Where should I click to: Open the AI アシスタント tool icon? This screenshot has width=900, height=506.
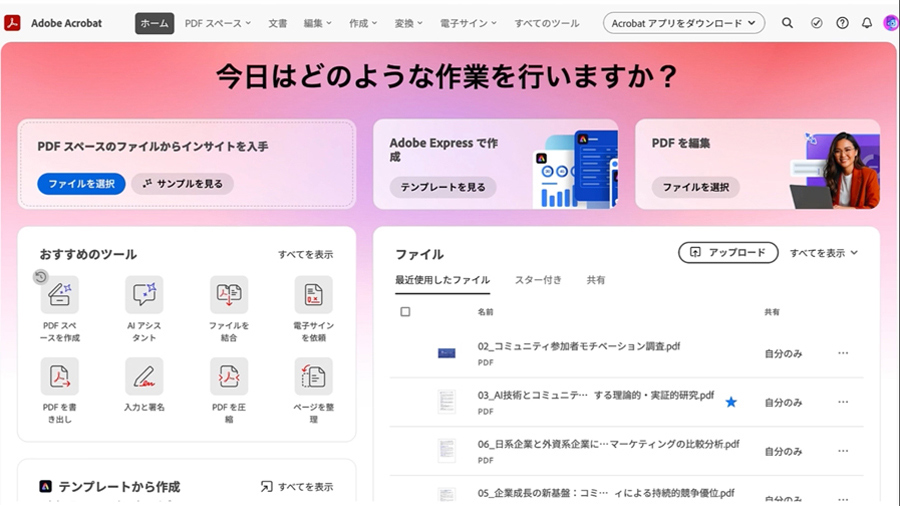[x=144, y=294]
